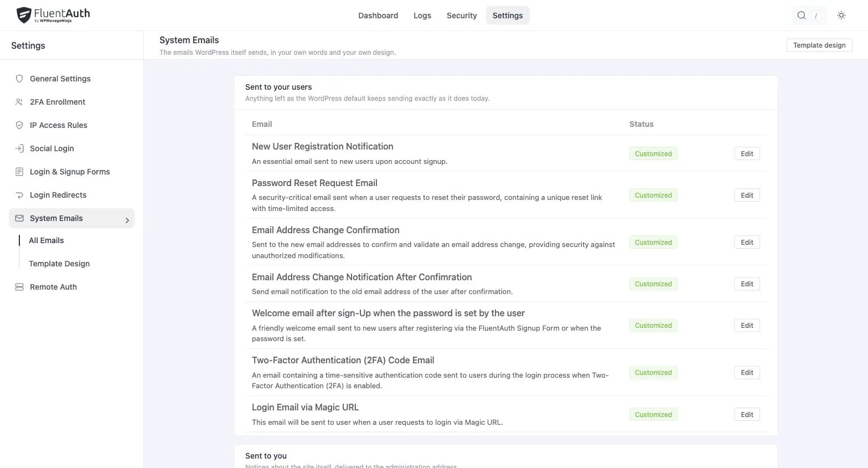Navigate to IP Access Rules

71,125
